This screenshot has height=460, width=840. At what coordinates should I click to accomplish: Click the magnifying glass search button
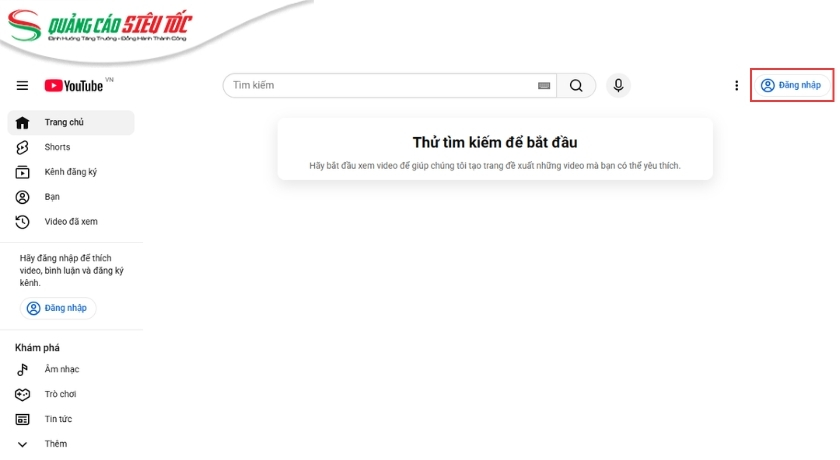[576, 86]
